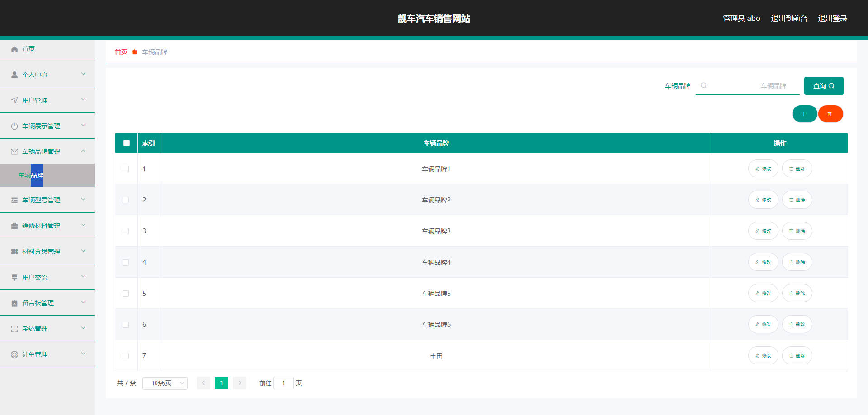Click the 车辆品牌5 table cell

coord(436,294)
